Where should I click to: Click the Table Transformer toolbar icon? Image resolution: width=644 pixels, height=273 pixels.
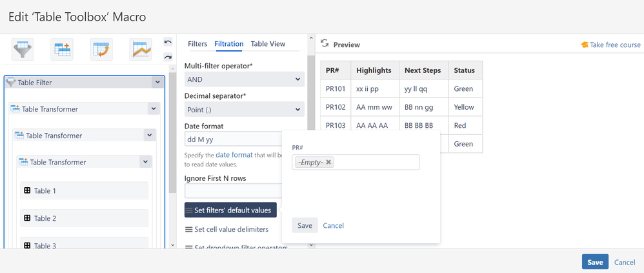(63, 50)
